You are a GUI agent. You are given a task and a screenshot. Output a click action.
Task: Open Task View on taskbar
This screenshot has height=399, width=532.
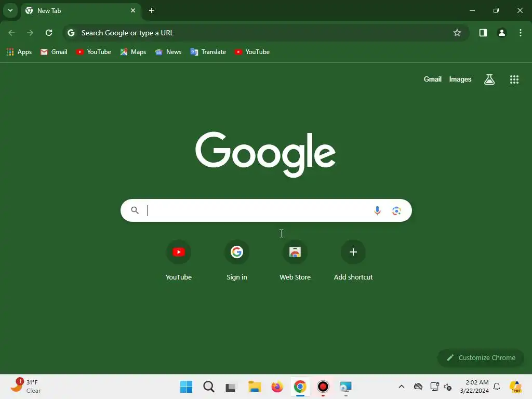231,387
